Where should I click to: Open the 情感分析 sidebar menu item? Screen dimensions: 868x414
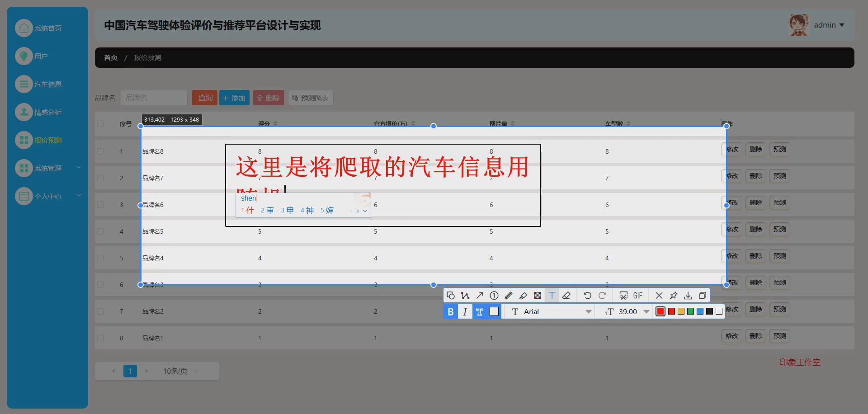coord(47,112)
